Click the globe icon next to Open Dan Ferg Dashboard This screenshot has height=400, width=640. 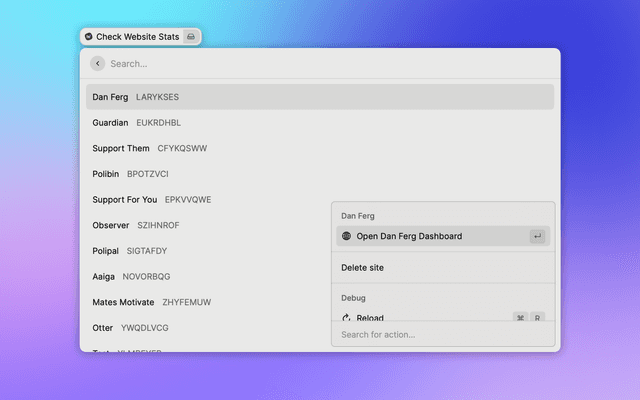(346, 237)
